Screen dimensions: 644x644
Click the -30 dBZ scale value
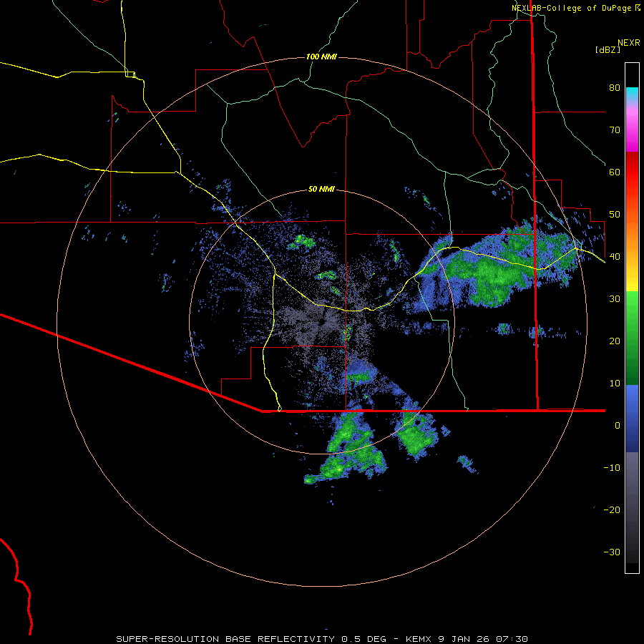click(612, 552)
